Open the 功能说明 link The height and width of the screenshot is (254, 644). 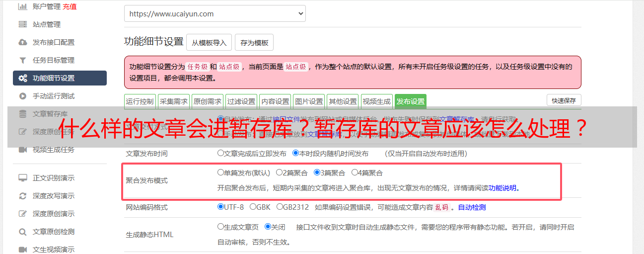[502, 188]
